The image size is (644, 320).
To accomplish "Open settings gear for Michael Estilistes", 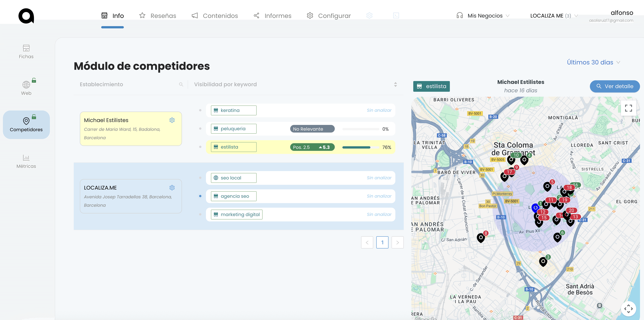I will coord(172,120).
